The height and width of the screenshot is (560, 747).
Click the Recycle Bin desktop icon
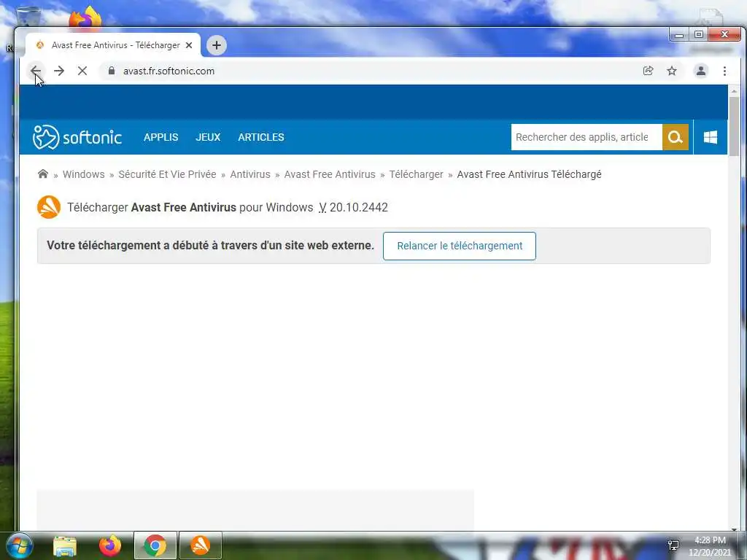click(x=28, y=17)
